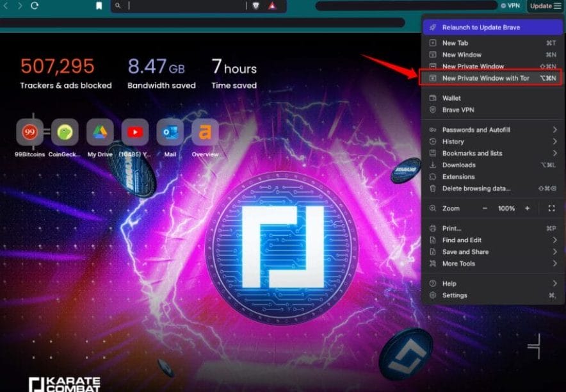
Task: Open the Brave Rewards triangle icon
Action: tap(273, 6)
